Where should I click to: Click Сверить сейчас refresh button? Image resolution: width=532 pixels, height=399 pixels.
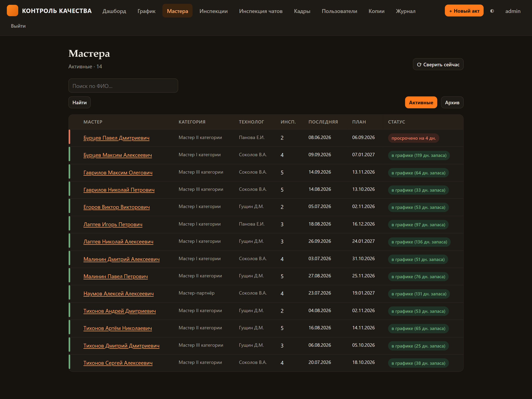(x=438, y=64)
